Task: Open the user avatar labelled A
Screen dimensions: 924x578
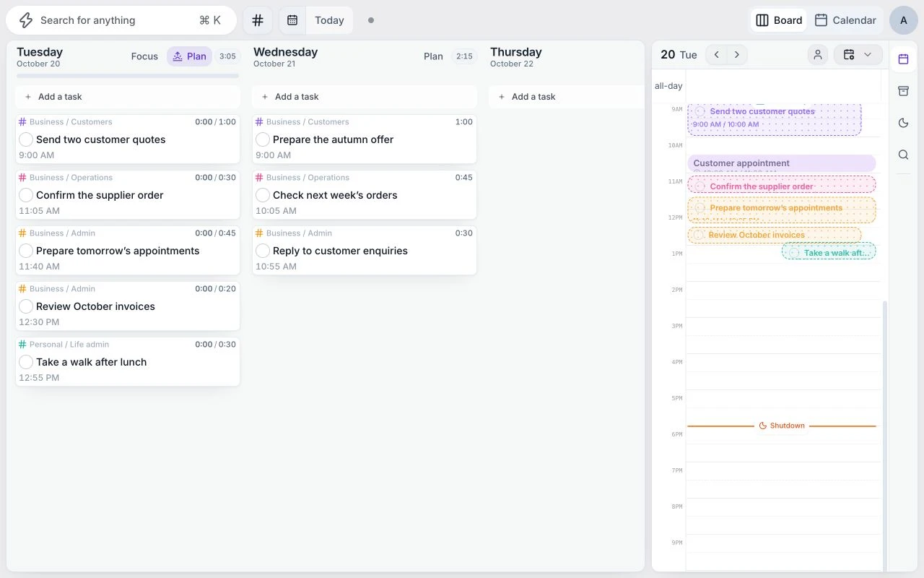Action: point(904,20)
